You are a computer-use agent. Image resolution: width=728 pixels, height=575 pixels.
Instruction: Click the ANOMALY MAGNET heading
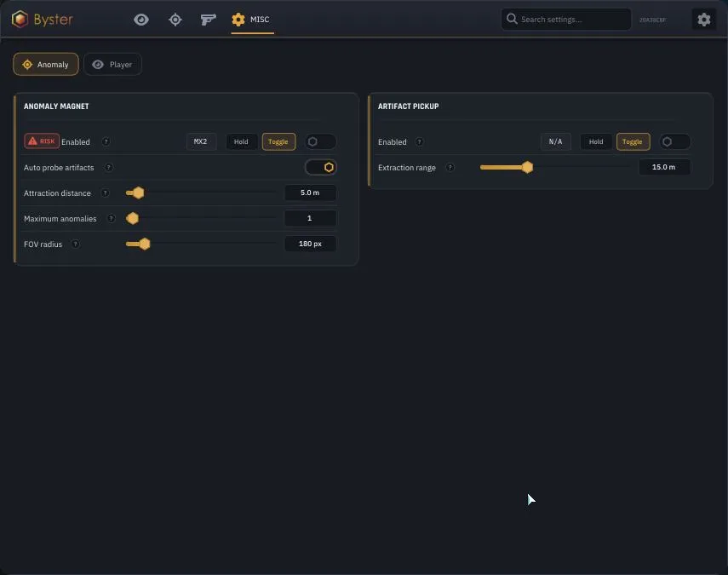(56, 106)
